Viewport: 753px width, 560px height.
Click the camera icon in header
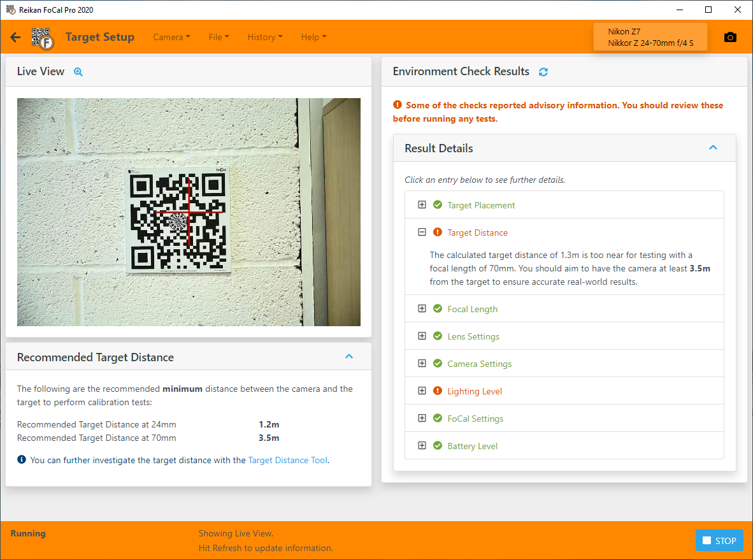[x=730, y=37]
